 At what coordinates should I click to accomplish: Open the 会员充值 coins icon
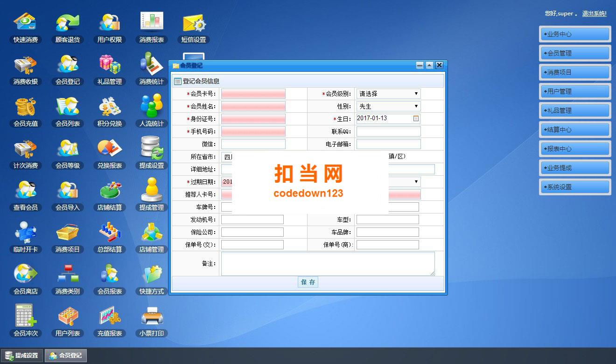26,112
